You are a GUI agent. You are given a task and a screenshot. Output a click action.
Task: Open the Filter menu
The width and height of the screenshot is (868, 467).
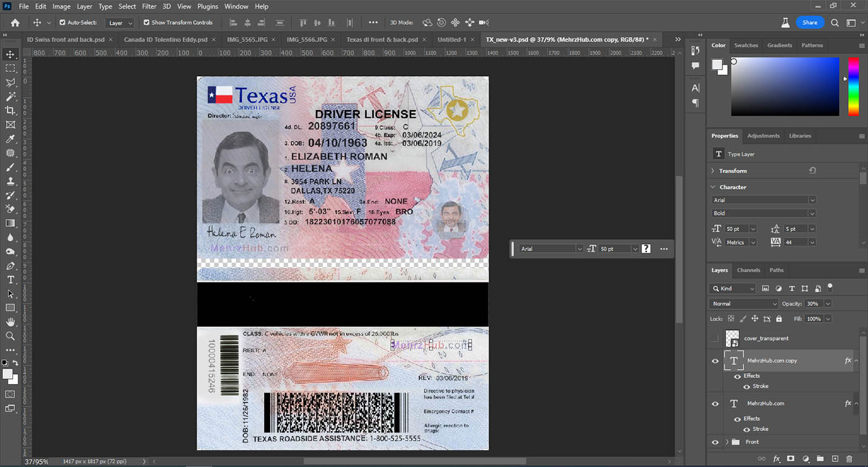[x=149, y=6]
